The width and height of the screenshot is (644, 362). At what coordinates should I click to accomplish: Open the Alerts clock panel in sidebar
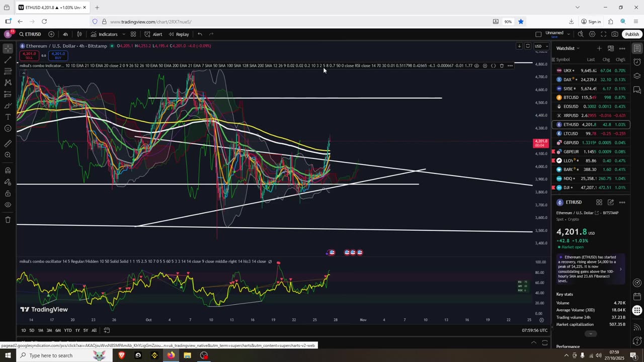(x=637, y=62)
